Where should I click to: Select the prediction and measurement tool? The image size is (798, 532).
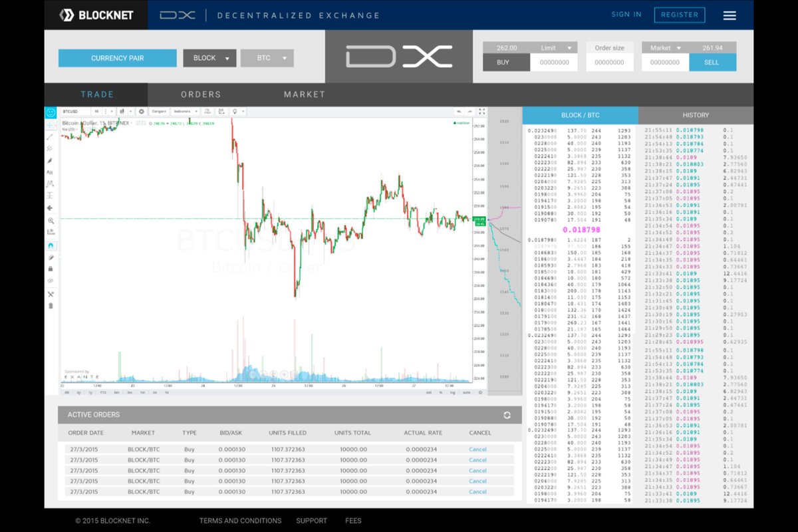[x=51, y=196]
